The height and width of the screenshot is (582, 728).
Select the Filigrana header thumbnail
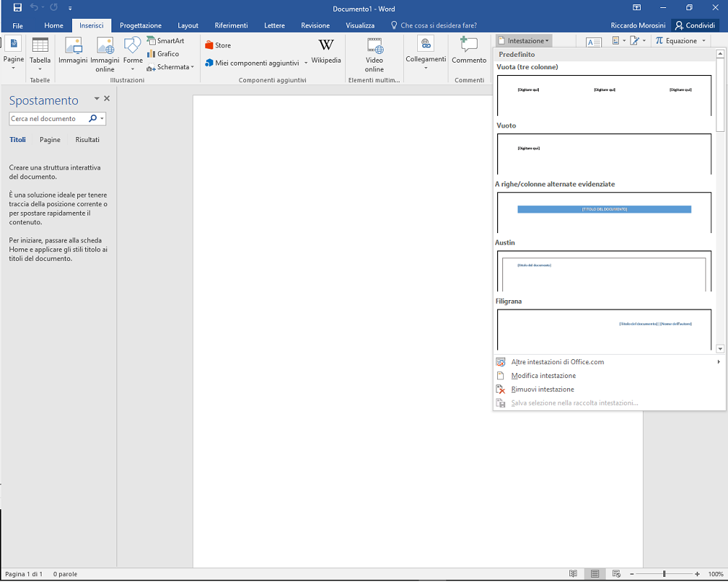click(604, 329)
